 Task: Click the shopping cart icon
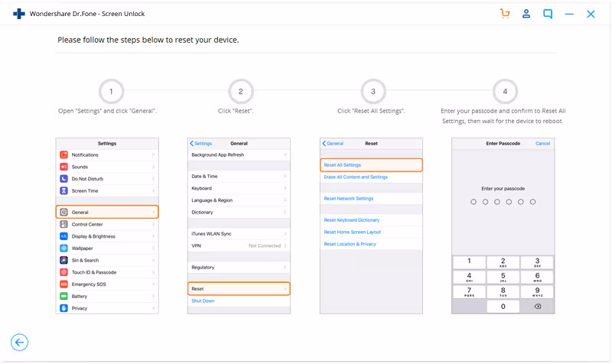(x=504, y=14)
